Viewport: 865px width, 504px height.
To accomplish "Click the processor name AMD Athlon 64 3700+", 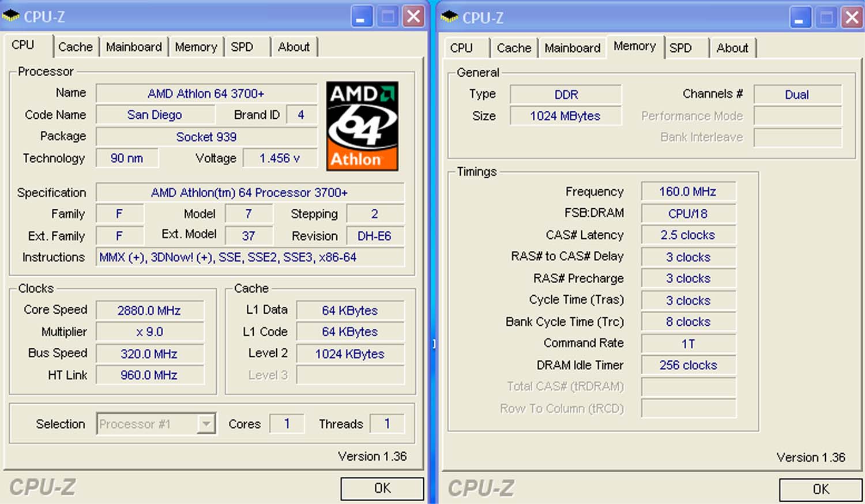I will click(x=206, y=93).
